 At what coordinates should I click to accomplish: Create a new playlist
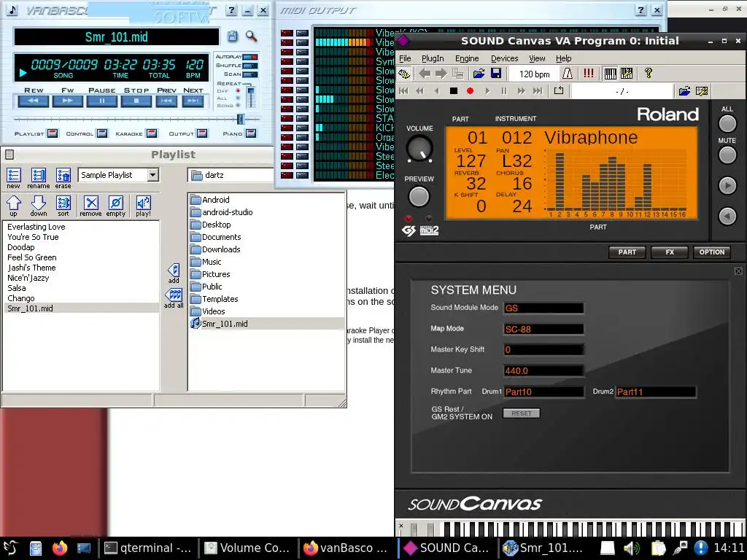13,178
